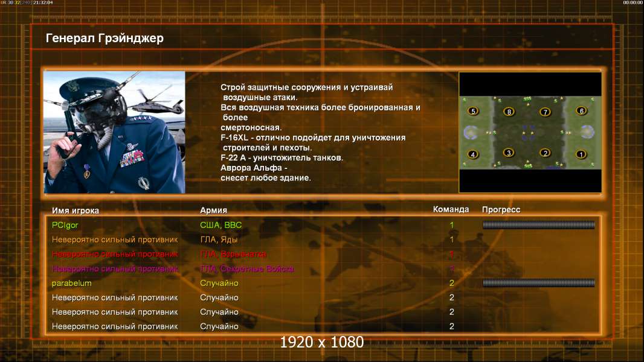The width and height of the screenshot is (644, 362).
Task: Click the "Команда" column header
Action: pos(451,209)
